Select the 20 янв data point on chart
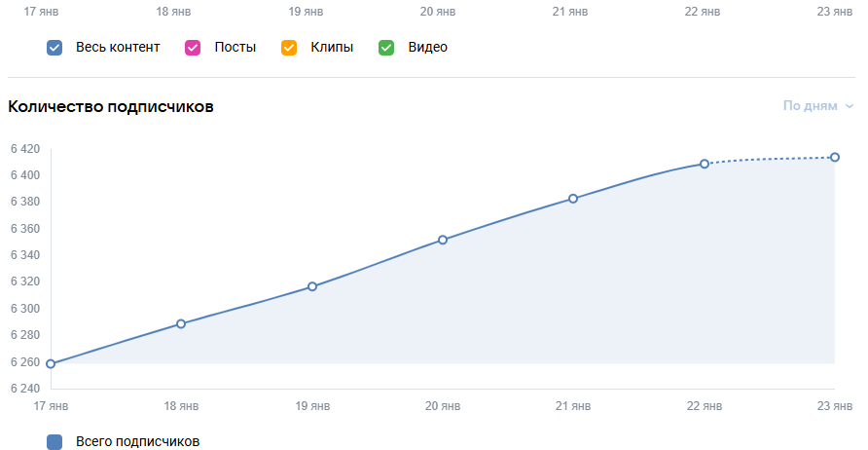Image resolution: width=868 pixels, height=450 pixels. (x=443, y=240)
